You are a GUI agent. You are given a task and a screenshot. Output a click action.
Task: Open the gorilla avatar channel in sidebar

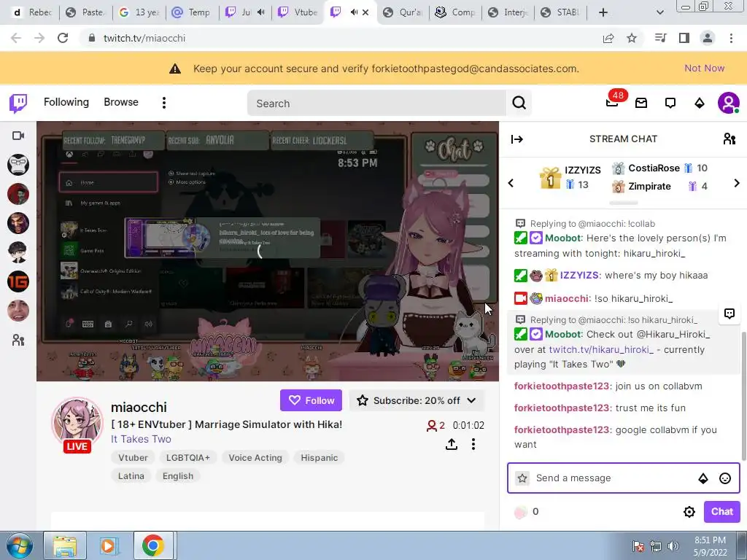[18, 165]
